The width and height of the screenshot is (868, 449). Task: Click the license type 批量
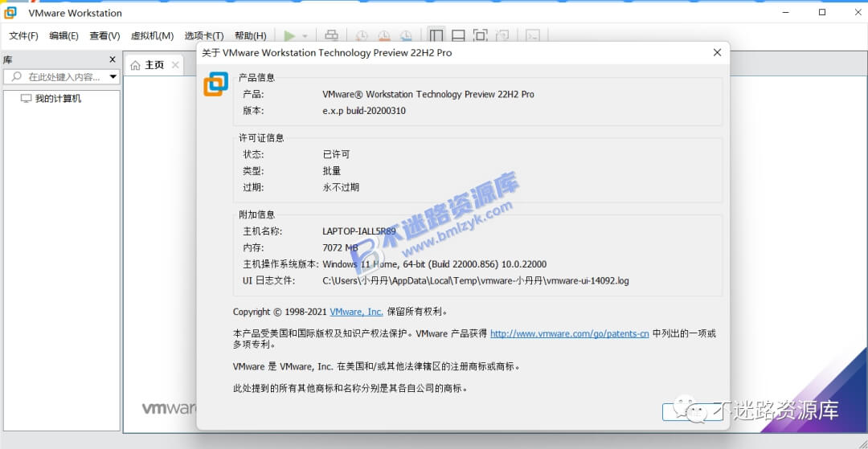click(x=332, y=171)
